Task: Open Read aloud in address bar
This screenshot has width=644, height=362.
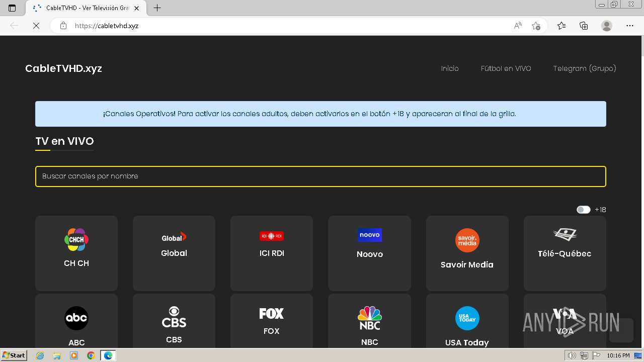Action: click(518, 26)
